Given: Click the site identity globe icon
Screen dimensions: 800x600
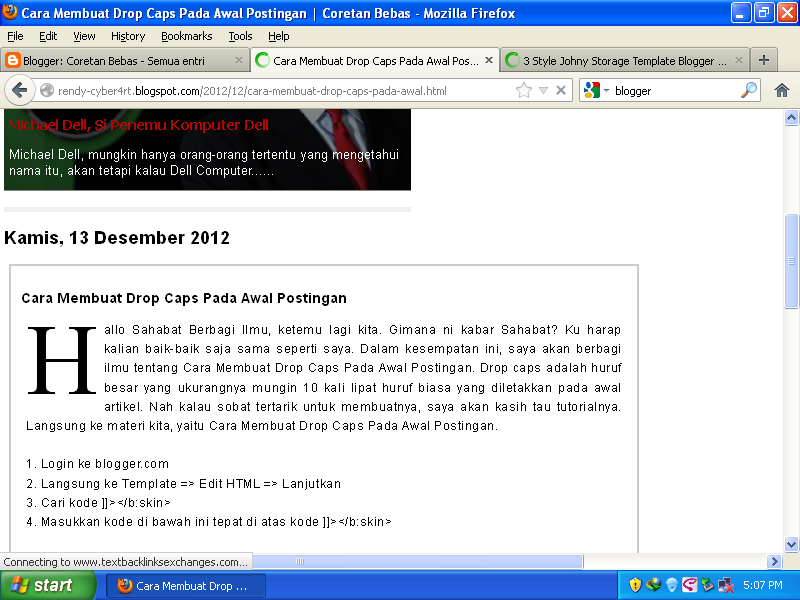Looking at the screenshot, I should [47, 91].
